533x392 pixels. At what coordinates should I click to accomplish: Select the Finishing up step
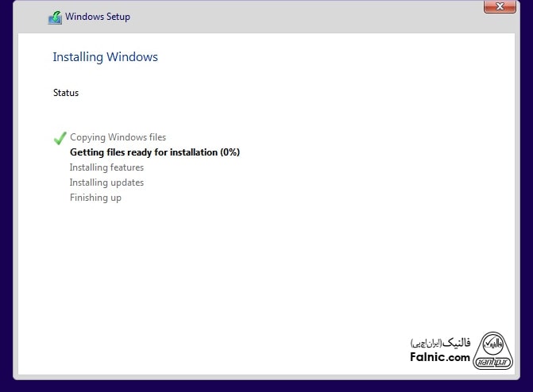point(95,198)
